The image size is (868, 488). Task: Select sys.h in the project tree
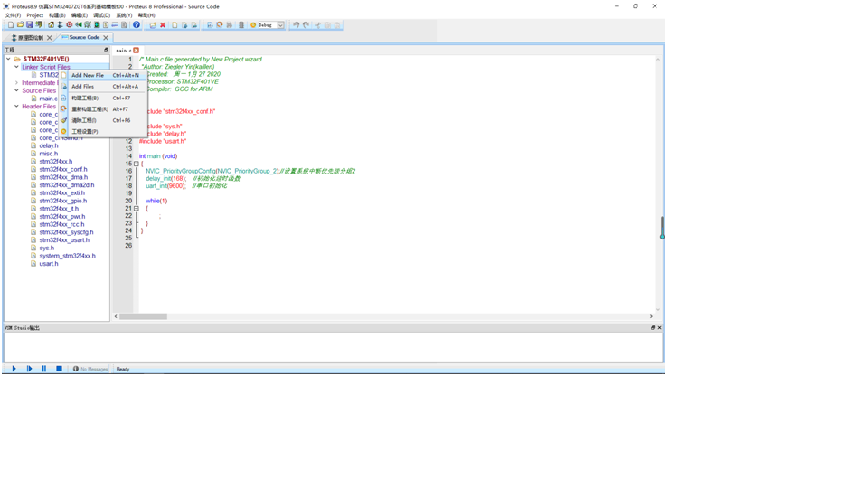point(46,248)
